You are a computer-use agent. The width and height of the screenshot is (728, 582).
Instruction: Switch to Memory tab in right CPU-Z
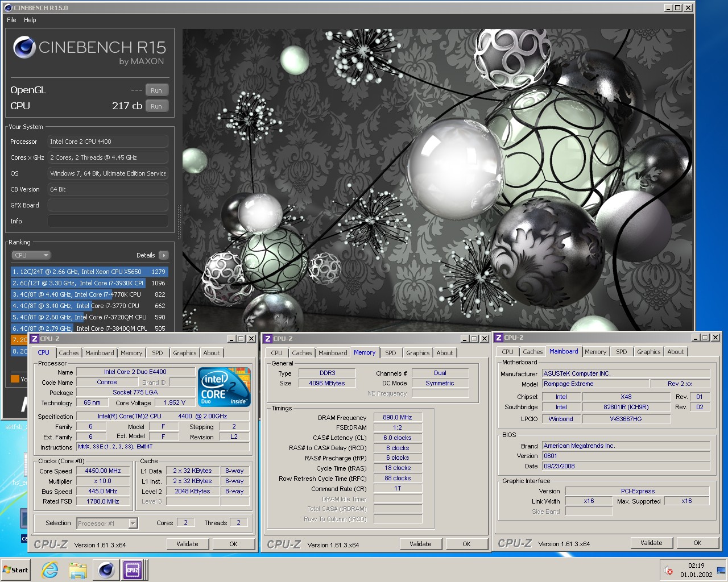click(595, 352)
